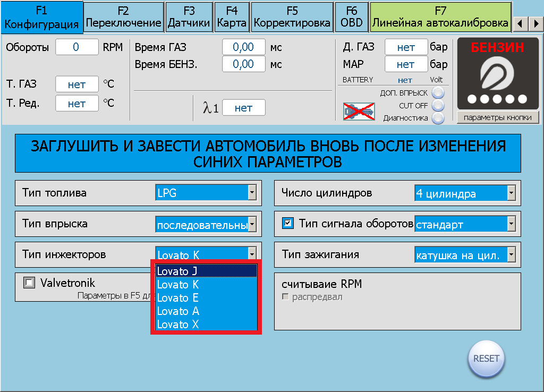Click the Т. Ред. temperature field
Image resolution: width=544 pixels, height=392 pixels.
[76, 104]
